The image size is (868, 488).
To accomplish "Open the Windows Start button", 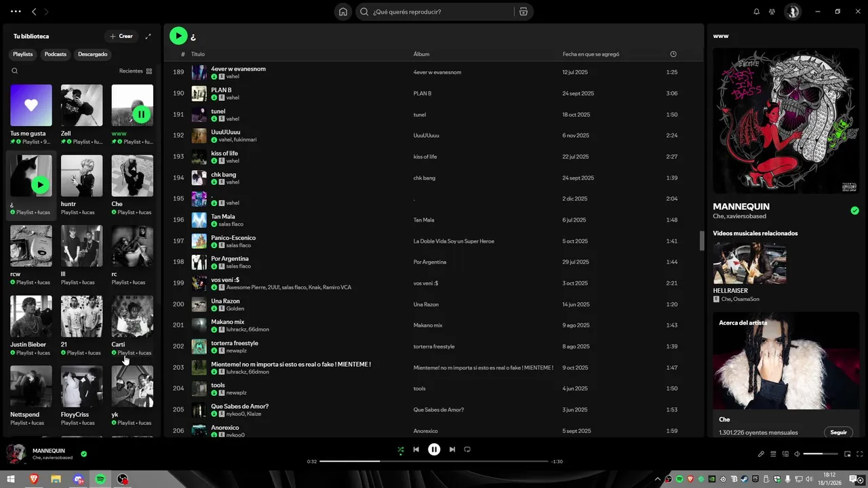I will [11, 479].
